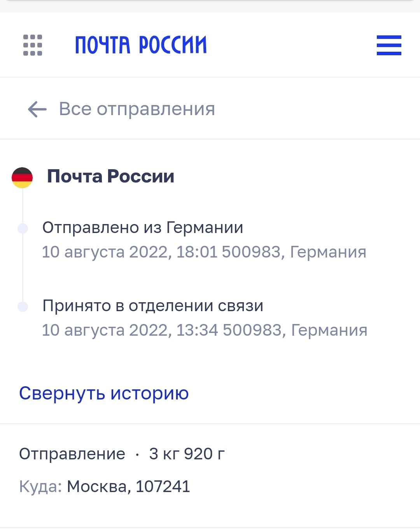Viewport: 420px width, 529px height.
Task: Select the bold Почта России heading
Action: (x=110, y=176)
